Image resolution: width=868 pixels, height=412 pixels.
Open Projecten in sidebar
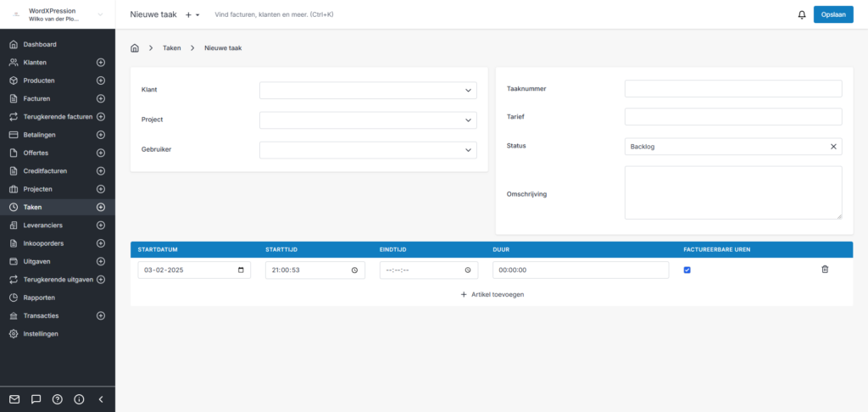[37, 189]
